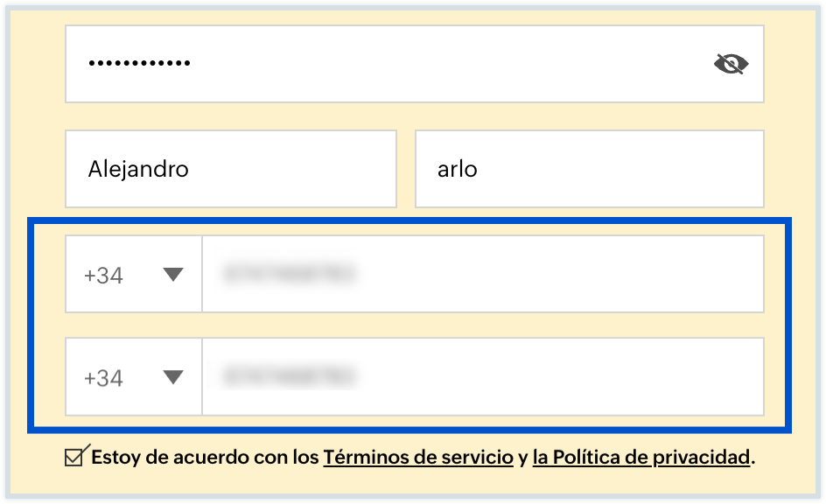Click the last name field containing arlo
The width and height of the screenshot is (826, 504).
pyautogui.click(x=458, y=169)
